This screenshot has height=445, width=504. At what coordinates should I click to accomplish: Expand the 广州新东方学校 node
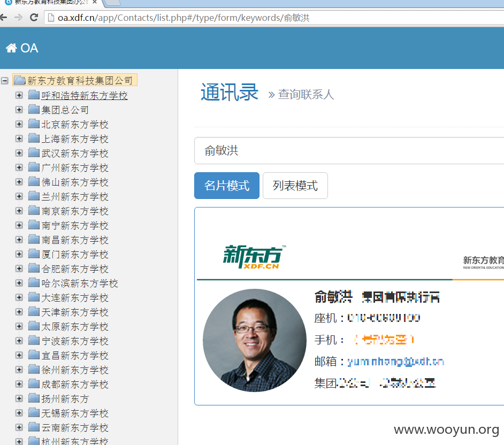pyautogui.click(x=19, y=167)
